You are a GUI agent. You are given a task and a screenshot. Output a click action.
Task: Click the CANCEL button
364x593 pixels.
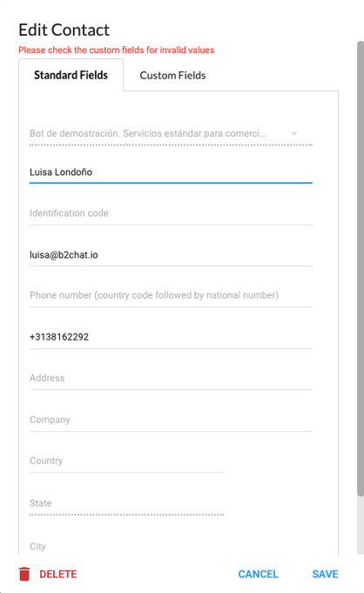tap(258, 574)
